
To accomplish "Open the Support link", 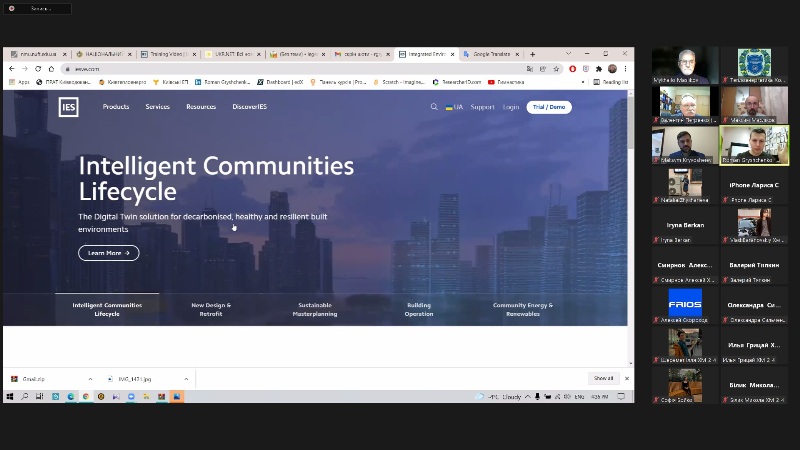I will click(482, 107).
